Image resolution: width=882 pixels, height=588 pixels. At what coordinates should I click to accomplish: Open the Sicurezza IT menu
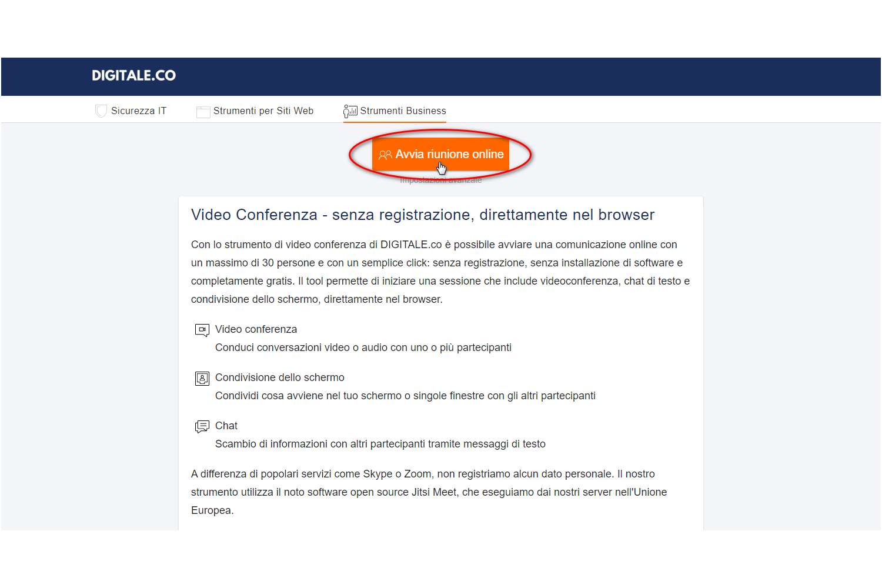click(131, 111)
